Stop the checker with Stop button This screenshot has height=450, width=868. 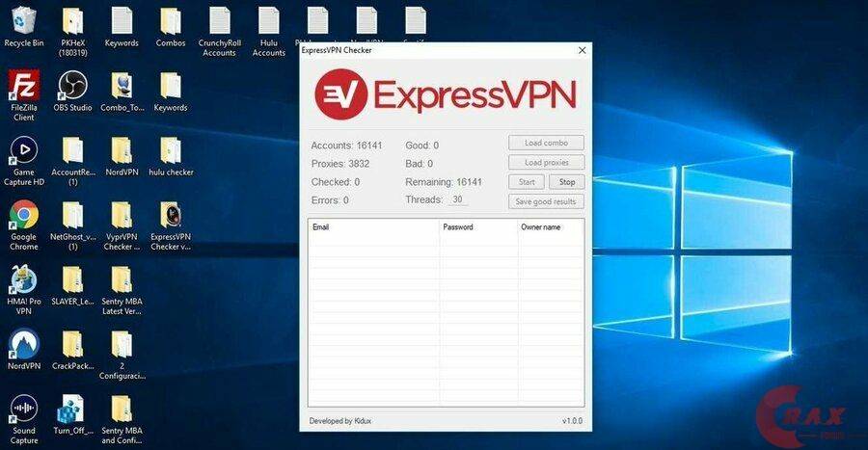tap(567, 182)
